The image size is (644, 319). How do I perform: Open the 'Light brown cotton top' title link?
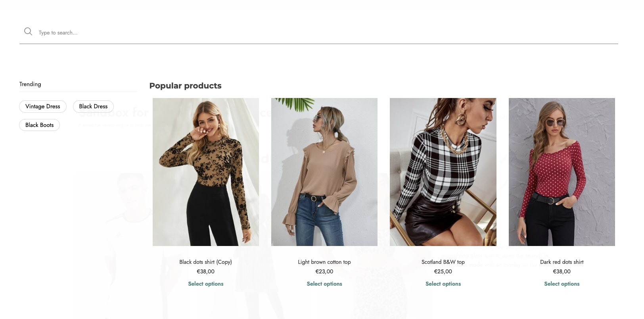[x=324, y=262]
